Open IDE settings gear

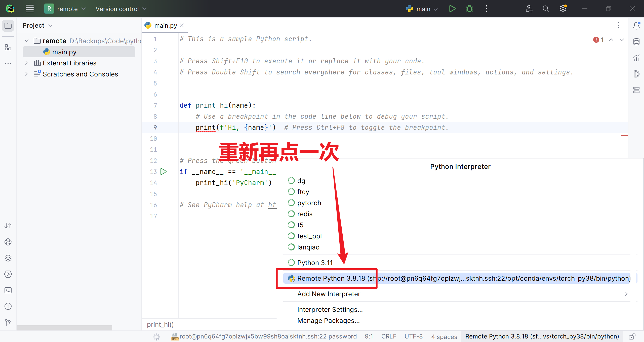(563, 9)
